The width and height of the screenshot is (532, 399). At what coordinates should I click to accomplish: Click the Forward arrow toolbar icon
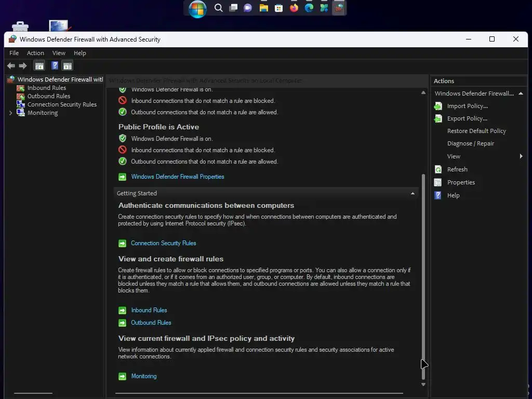[23, 66]
